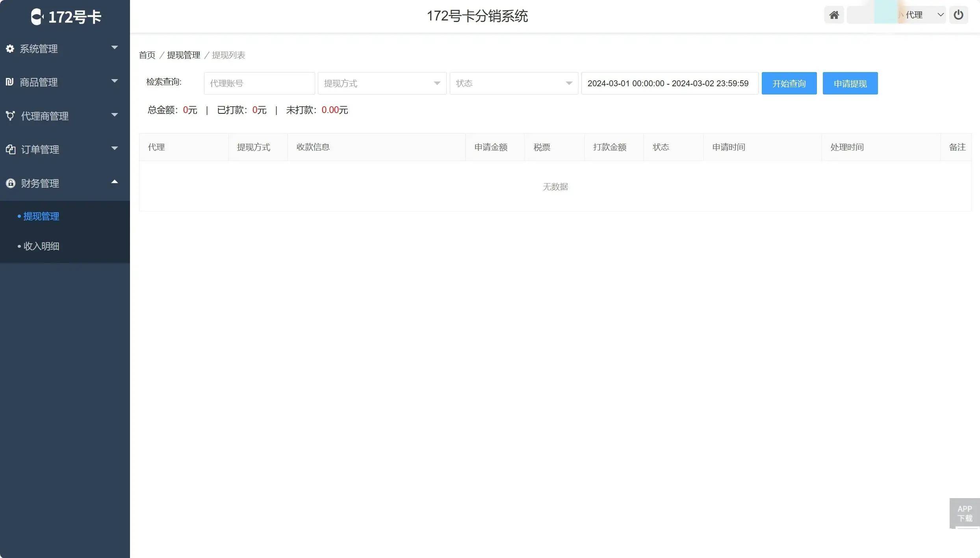Screen dimensions: 980x558
Task: Click the 商品管理 sidebar icon
Action: click(x=10, y=82)
